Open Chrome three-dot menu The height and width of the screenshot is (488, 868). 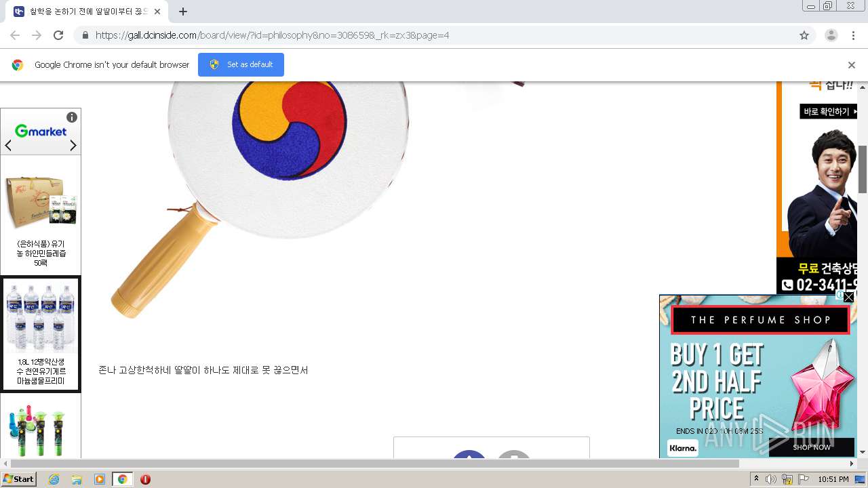tap(853, 35)
